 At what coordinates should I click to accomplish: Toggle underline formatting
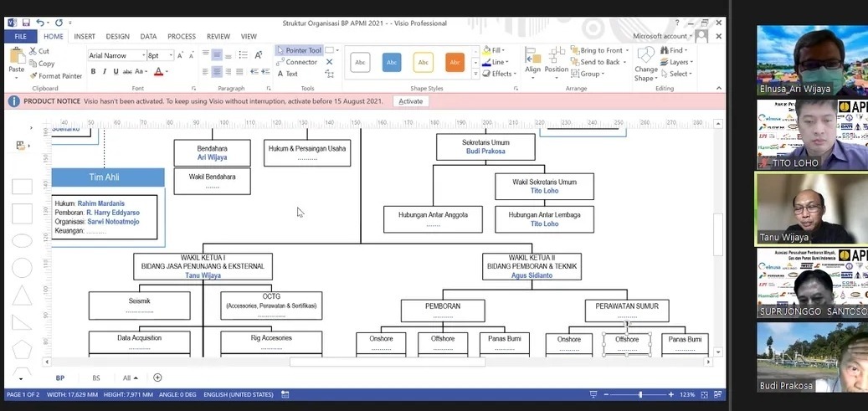[116, 71]
